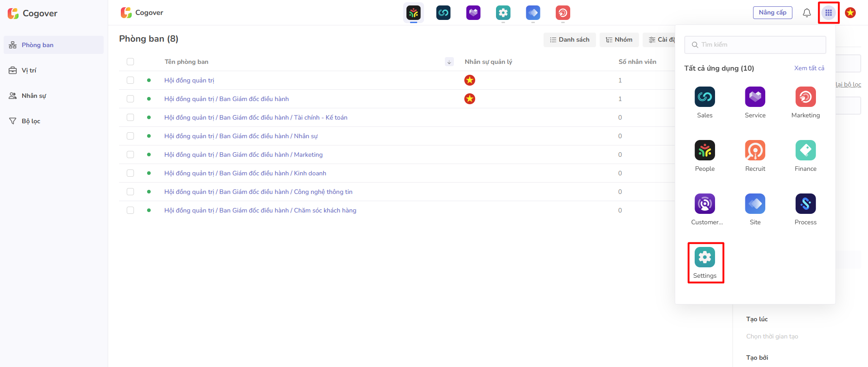868x367 pixels.
Task: Switch to Danh sách view
Action: 570,40
